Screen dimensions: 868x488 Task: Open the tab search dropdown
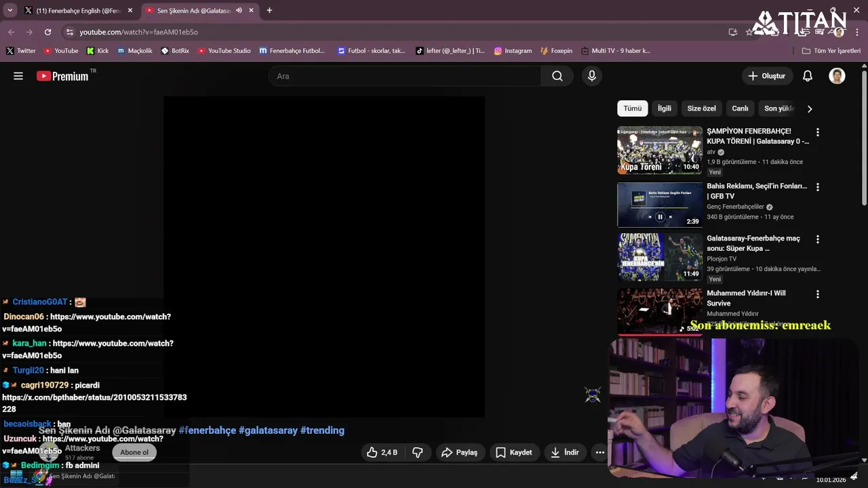pos(9,10)
